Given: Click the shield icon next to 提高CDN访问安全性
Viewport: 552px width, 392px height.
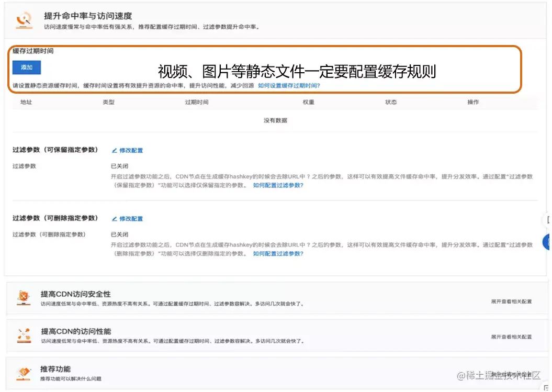Looking at the screenshot, I should (23, 296).
